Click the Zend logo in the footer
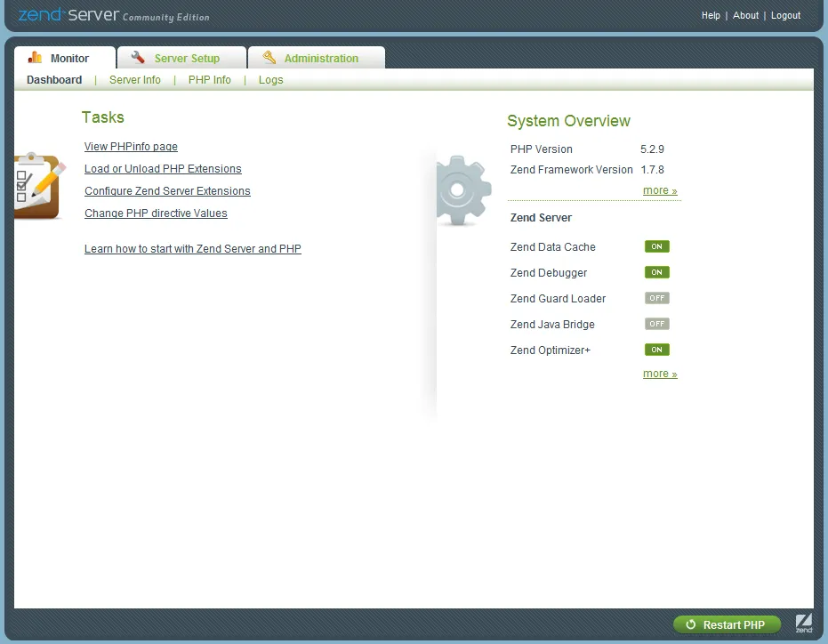 coord(804,624)
